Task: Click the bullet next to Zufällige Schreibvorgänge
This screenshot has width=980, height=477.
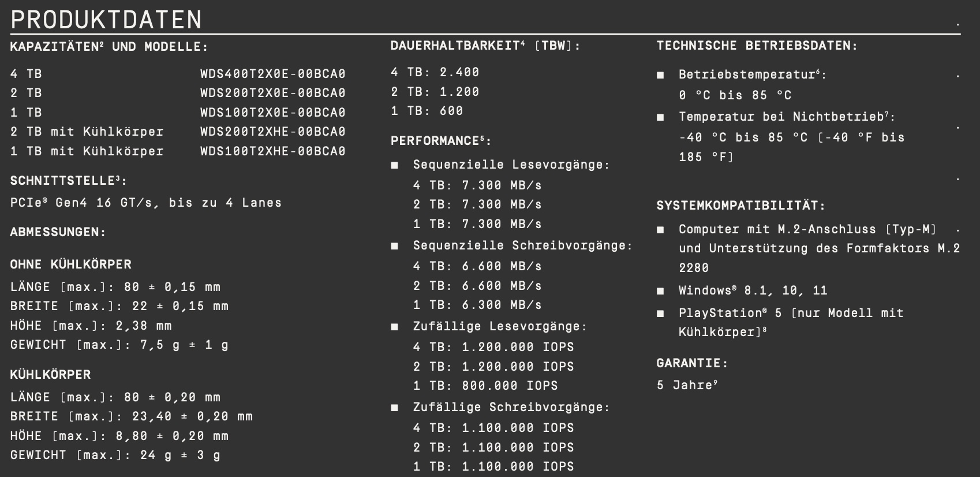Action: coord(395,408)
